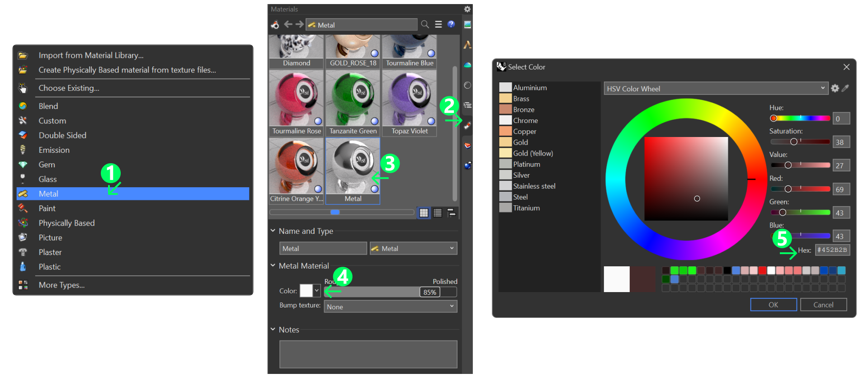Switch material list to list view
The image size is (868, 378).
[x=438, y=213]
